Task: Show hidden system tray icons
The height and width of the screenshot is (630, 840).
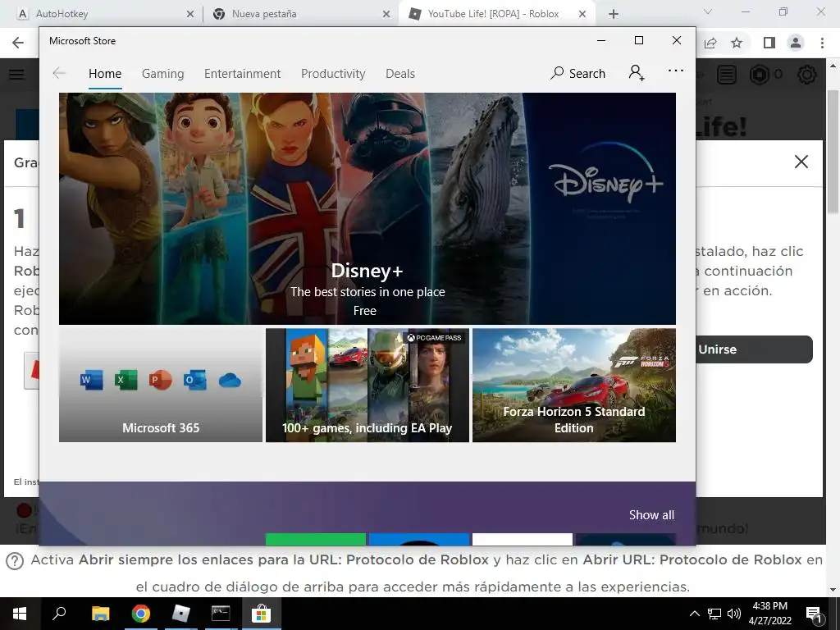Action: click(694, 614)
